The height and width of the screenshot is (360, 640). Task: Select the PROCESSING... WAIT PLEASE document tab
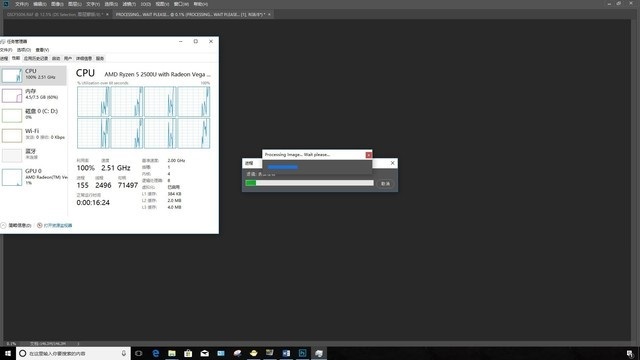click(x=190, y=14)
